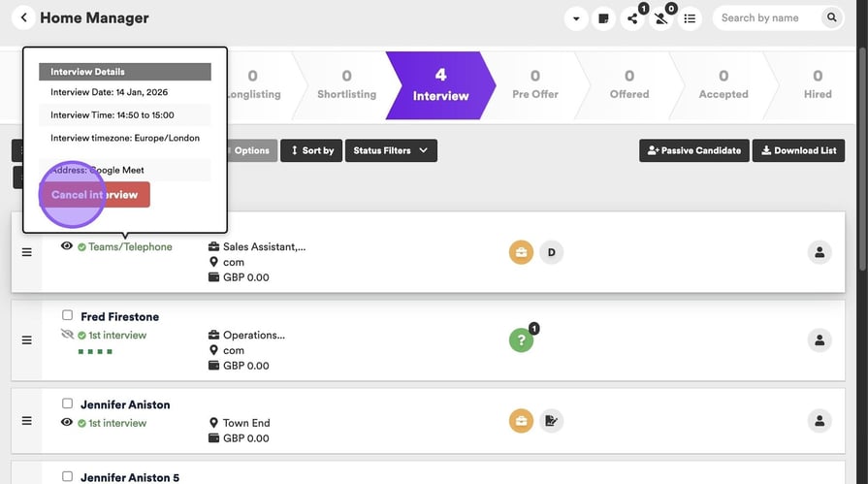Open the list view icon in header

point(690,17)
